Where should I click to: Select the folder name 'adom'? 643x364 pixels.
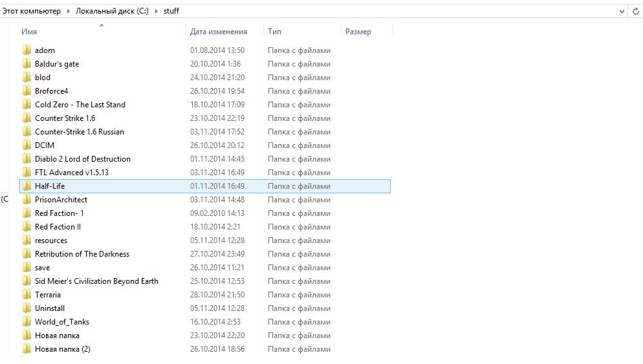tap(45, 50)
